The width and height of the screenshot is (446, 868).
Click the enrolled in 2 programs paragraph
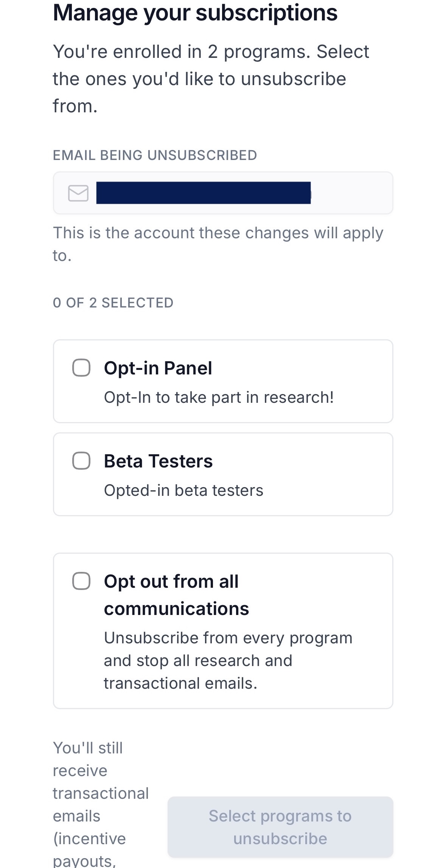(x=211, y=79)
